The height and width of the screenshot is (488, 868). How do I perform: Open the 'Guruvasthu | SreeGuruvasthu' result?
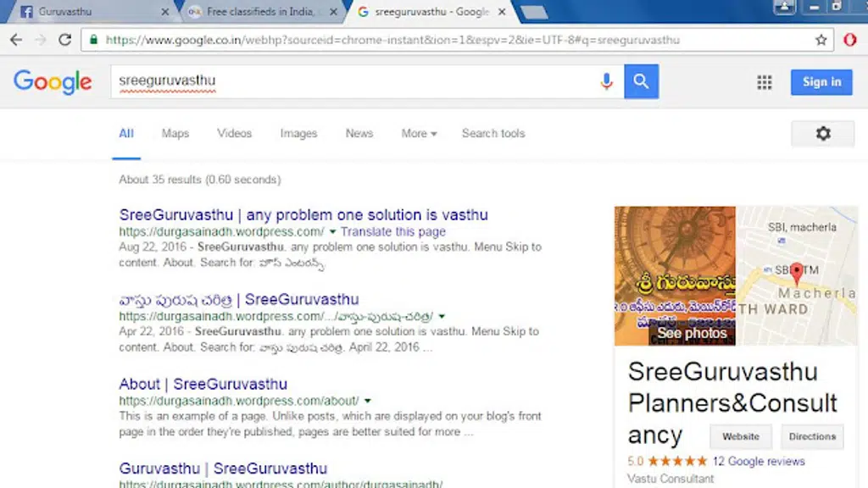(223, 469)
